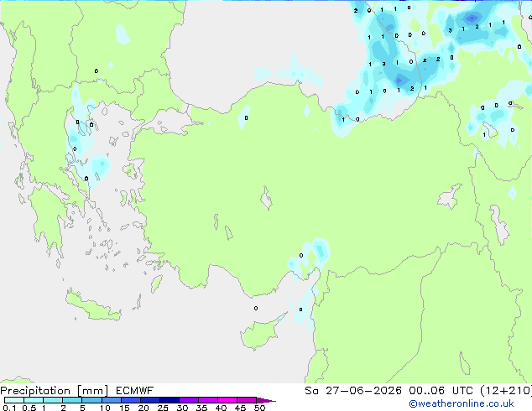Click the 0.1–0.5 mm legend color swatch
The height and width of the screenshot is (411, 532).
14,400
